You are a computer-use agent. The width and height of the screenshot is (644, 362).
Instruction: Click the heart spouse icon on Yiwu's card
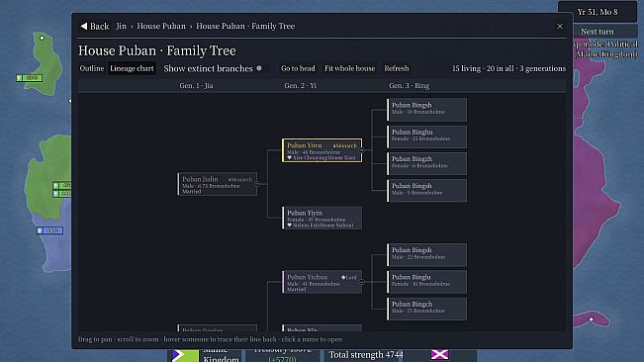point(289,157)
